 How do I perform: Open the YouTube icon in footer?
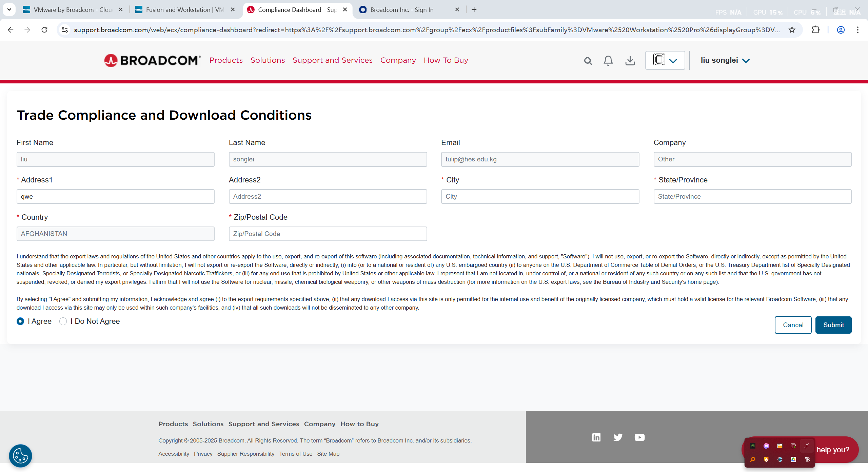[x=639, y=437]
